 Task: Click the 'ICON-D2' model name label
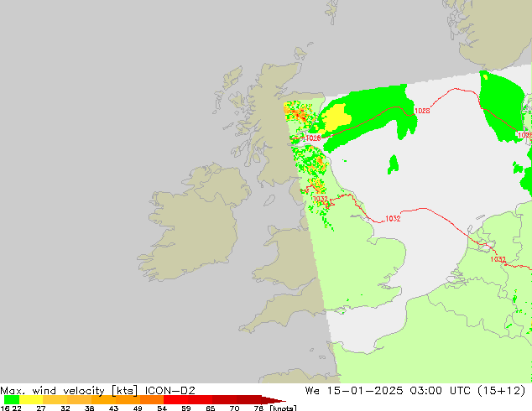tap(170, 391)
